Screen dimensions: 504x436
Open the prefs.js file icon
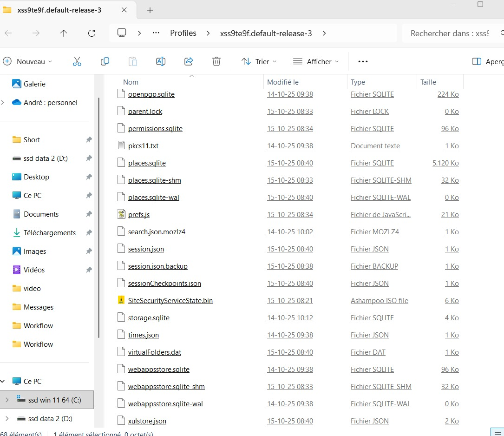(x=121, y=214)
